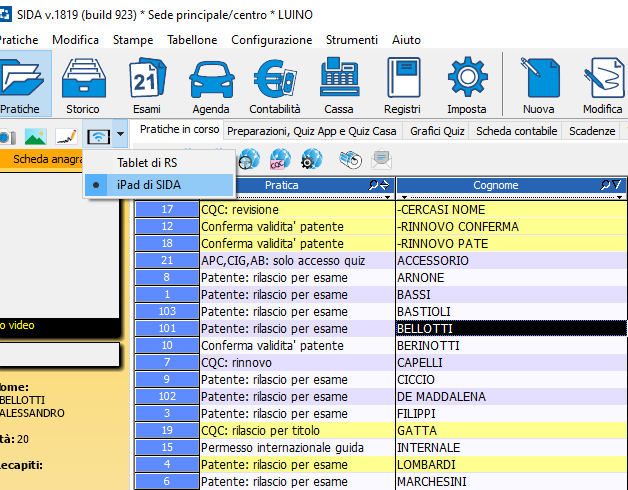The image size is (628, 490).
Task: Open the Imposta gear icon
Action: click(x=467, y=84)
